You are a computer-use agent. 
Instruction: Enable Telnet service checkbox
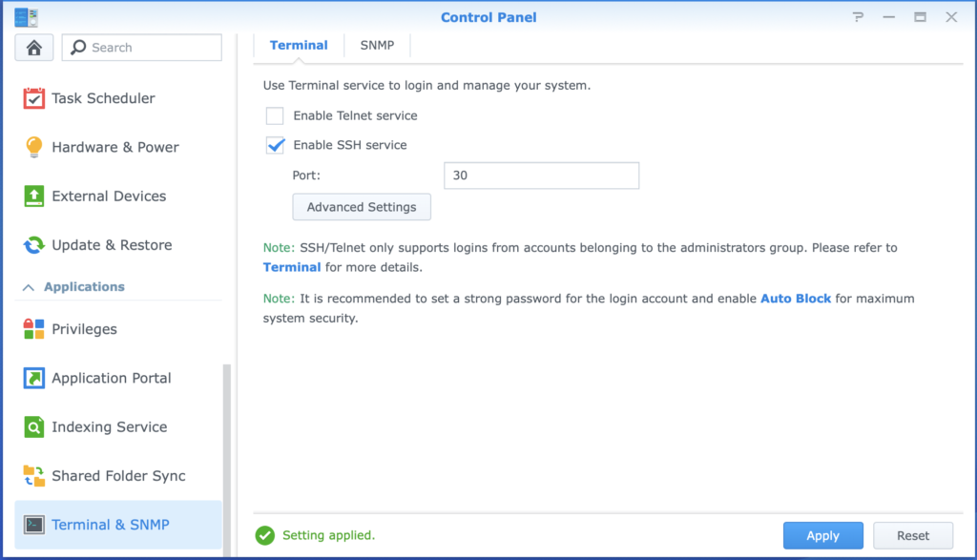[x=275, y=115]
